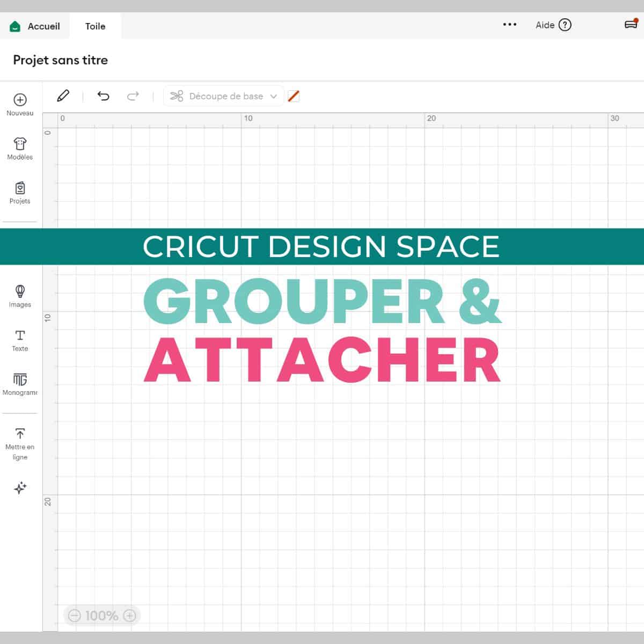Screen dimensions: 644x644
Task: Expand the Découpe de base operation dropdown
Action: tap(224, 96)
